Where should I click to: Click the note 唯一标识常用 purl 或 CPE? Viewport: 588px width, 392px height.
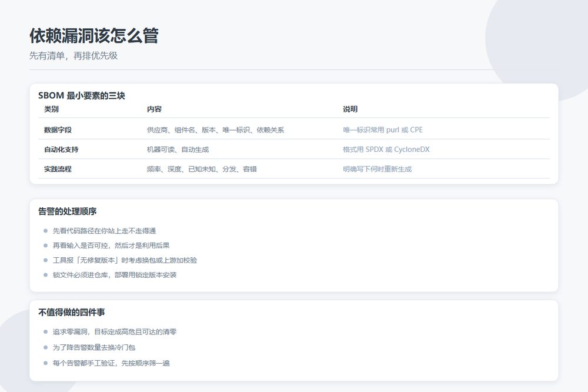(383, 130)
